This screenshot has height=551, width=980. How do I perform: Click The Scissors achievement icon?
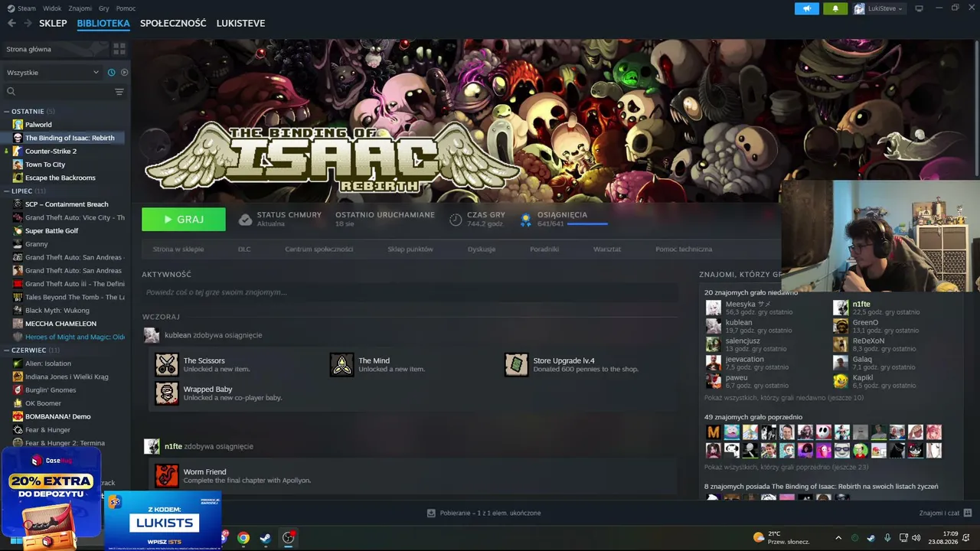167,364
